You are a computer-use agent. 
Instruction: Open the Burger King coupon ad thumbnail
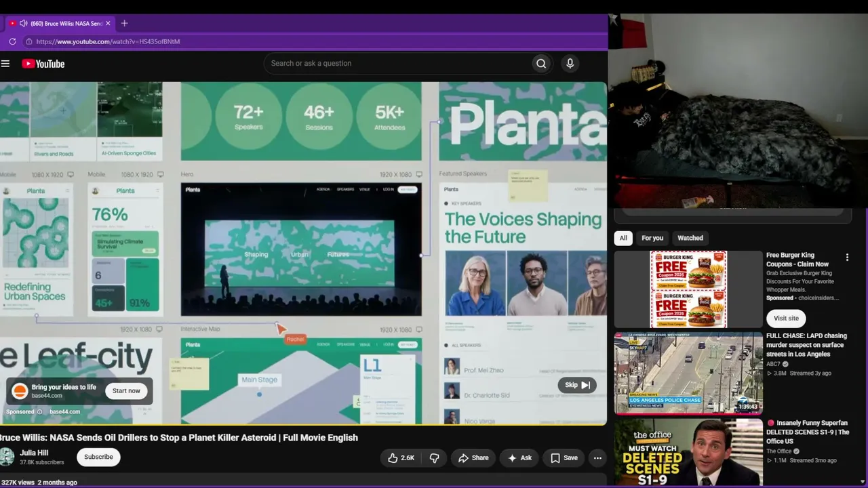(x=688, y=290)
